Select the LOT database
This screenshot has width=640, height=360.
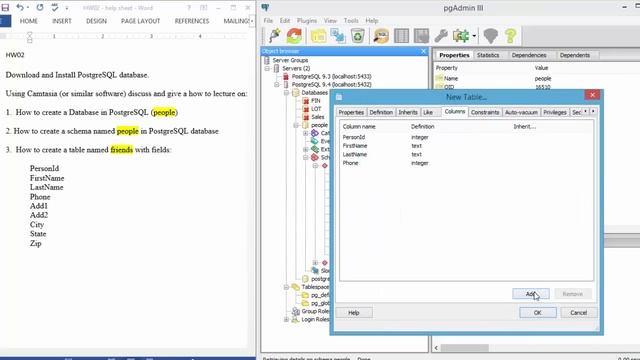pos(316,109)
